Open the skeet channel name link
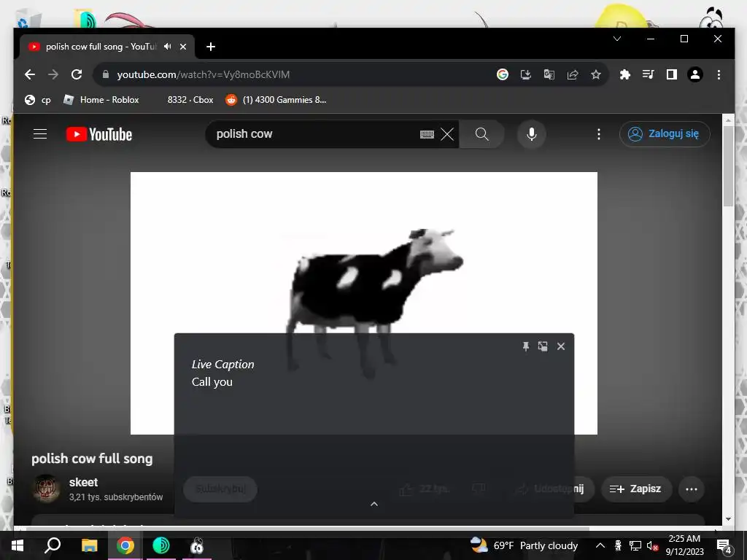This screenshot has width=747, height=560. pos(83,482)
